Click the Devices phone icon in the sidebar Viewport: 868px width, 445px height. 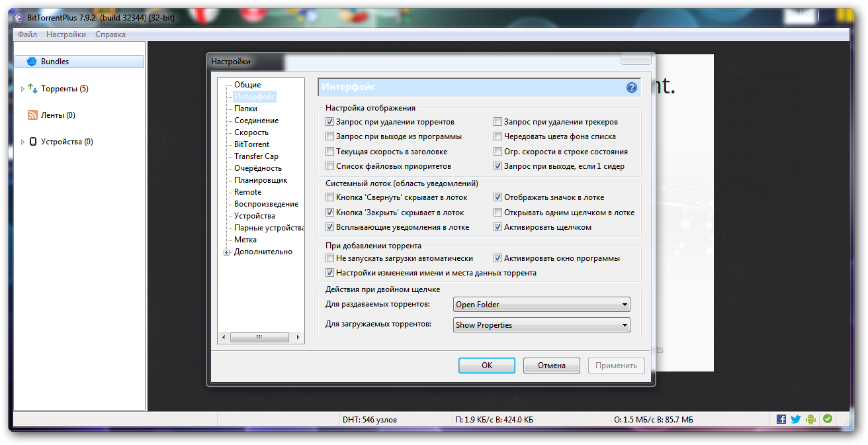(x=32, y=142)
